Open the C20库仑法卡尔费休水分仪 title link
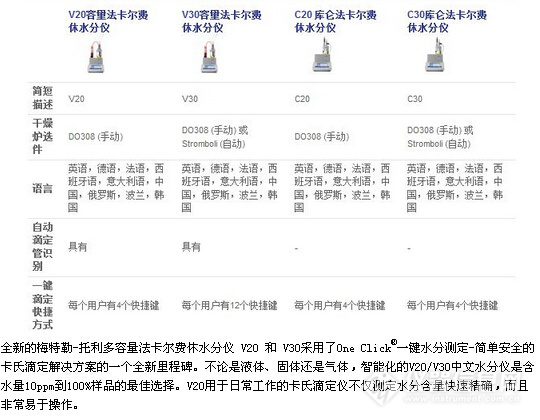The width and height of the screenshot is (540, 420). (x=335, y=21)
